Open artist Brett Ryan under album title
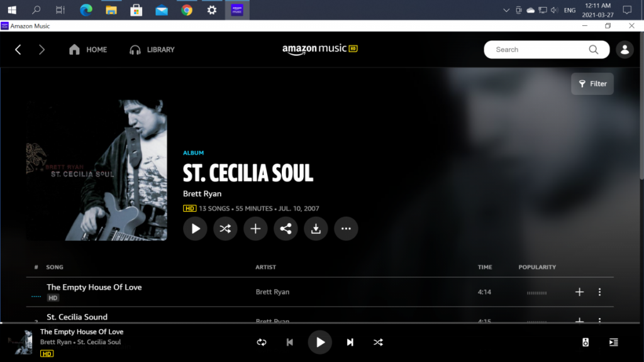The height and width of the screenshot is (362, 644). (x=202, y=194)
